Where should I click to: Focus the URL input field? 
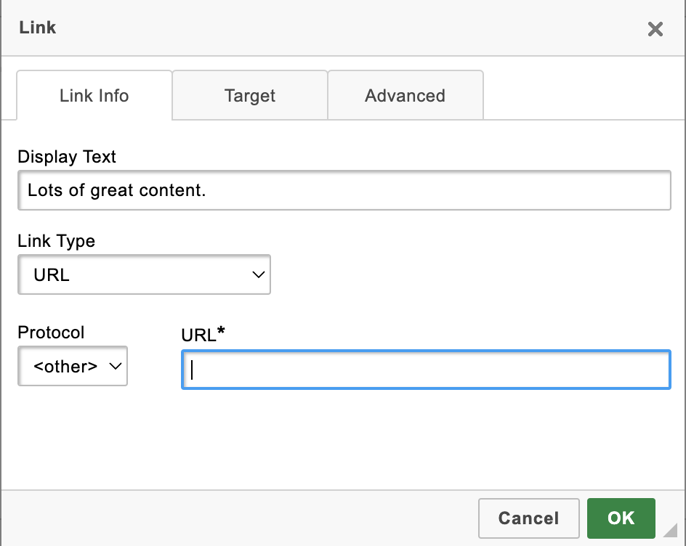(426, 370)
